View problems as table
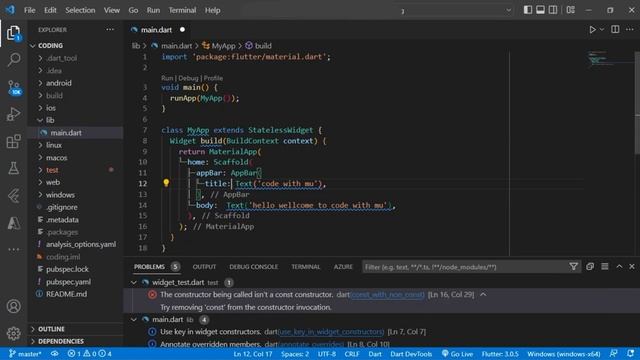Screen dimensions: 640x360 pos(605,267)
